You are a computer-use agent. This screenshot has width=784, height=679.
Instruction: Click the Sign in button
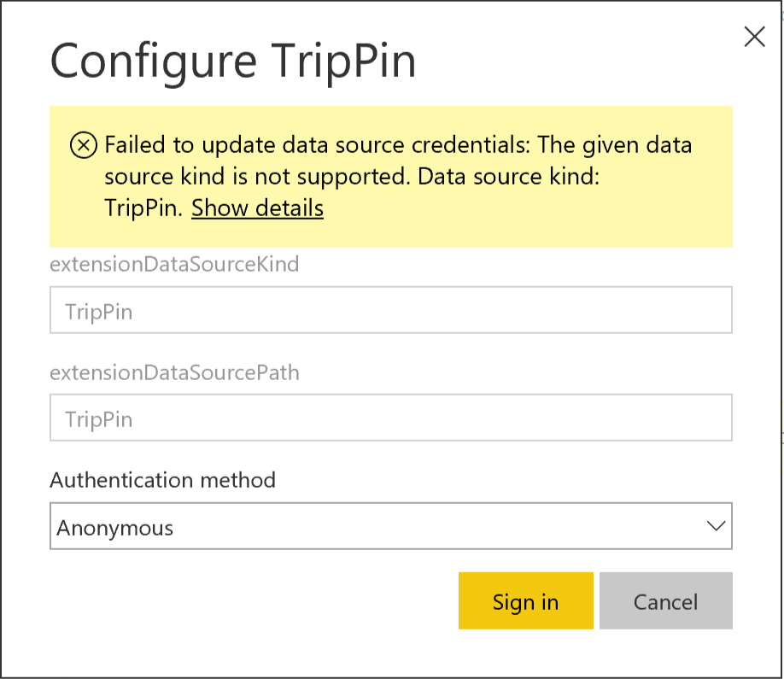coord(525,601)
